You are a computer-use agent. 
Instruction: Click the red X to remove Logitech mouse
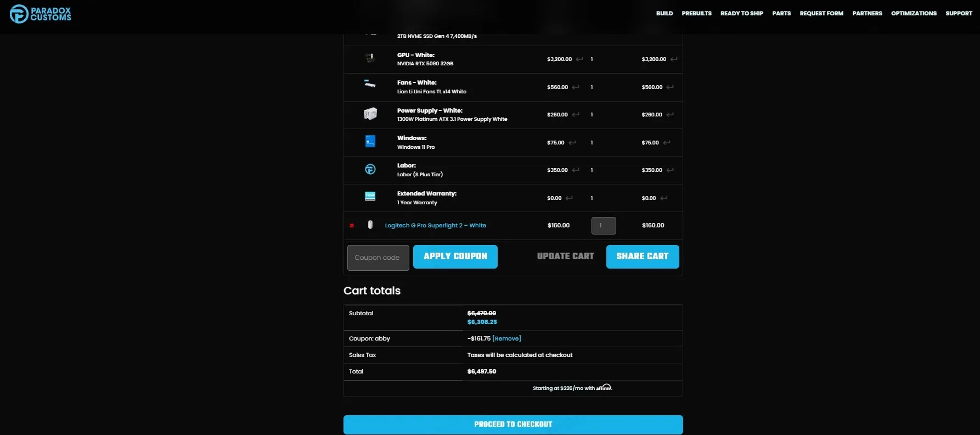point(352,225)
